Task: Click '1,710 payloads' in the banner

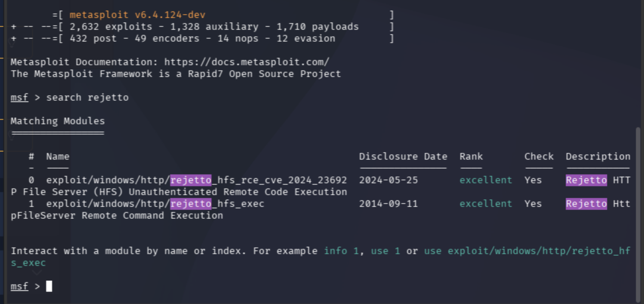Action: (318, 27)
